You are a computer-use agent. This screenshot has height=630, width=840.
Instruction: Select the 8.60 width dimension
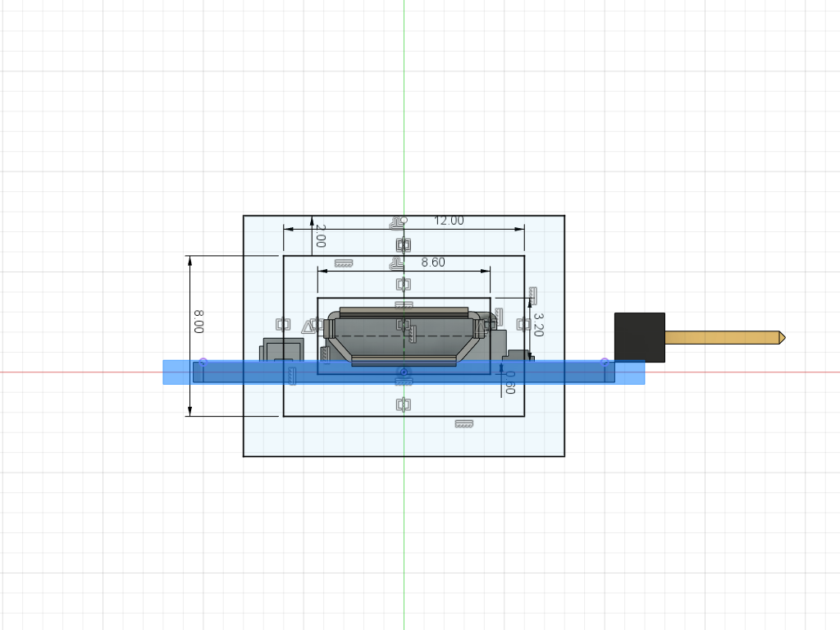432,262
